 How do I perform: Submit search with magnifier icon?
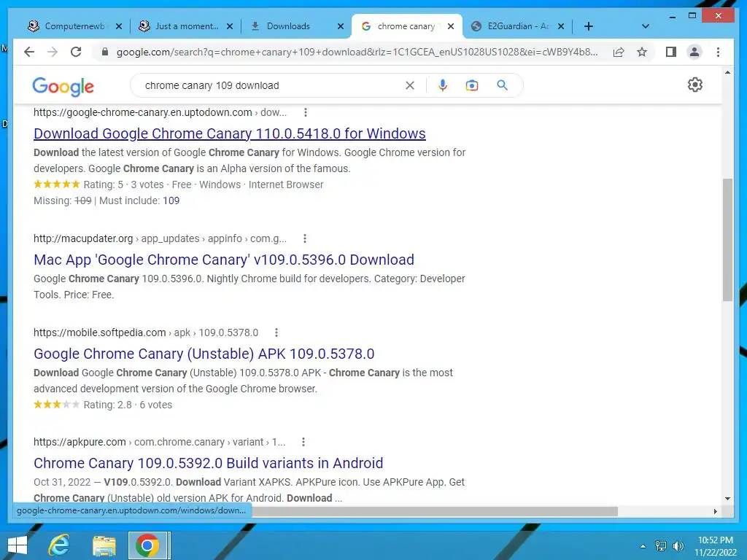(x=502, y=85)
